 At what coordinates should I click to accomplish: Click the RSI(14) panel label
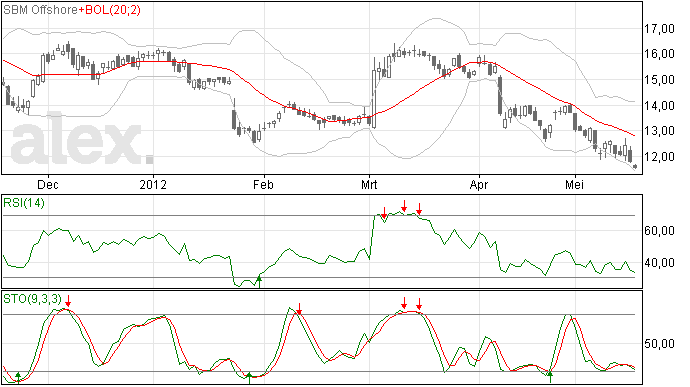click(24, 203)
